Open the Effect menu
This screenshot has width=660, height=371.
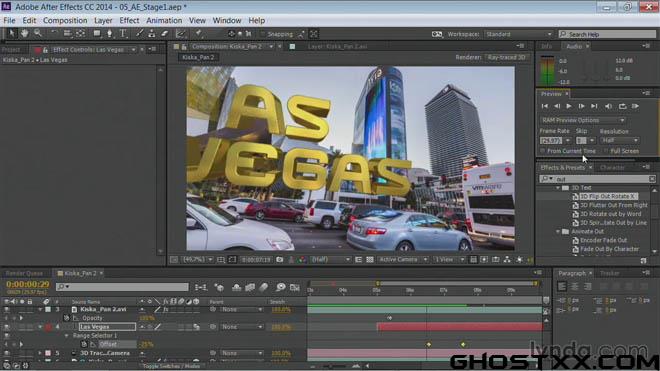click(129, 20)
